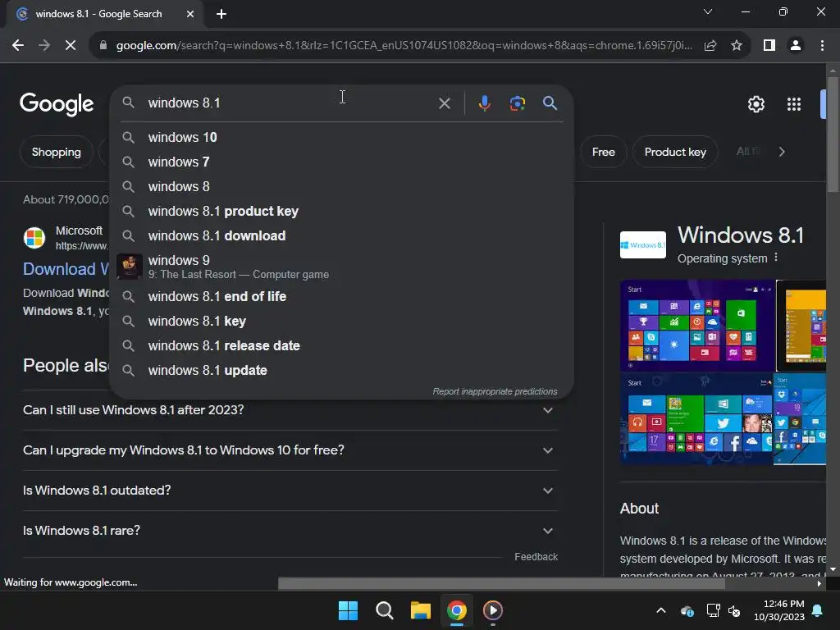Open a new browser tab
The height and width of the screenshot is (630, 840).
pyautogui.click(x=221, y=14)
